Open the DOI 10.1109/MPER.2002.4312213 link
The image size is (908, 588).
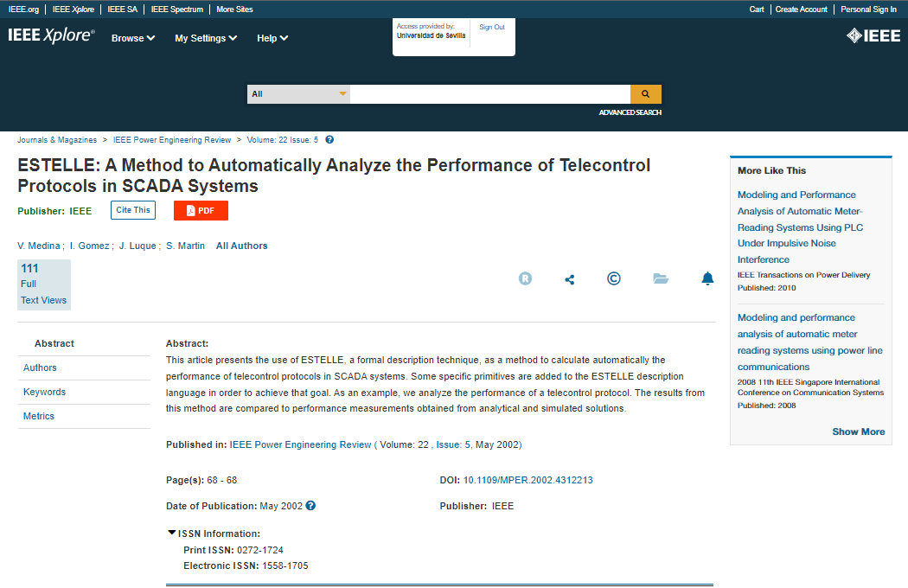[528, 480]
